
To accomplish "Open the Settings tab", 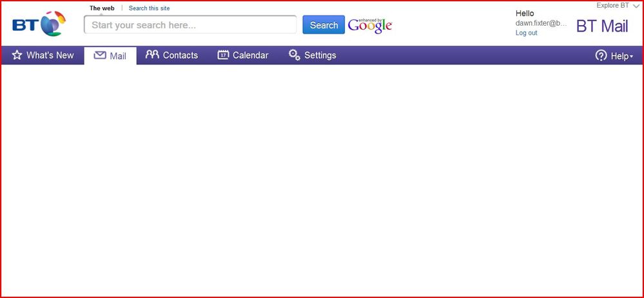I will click(x=312, y=55).
